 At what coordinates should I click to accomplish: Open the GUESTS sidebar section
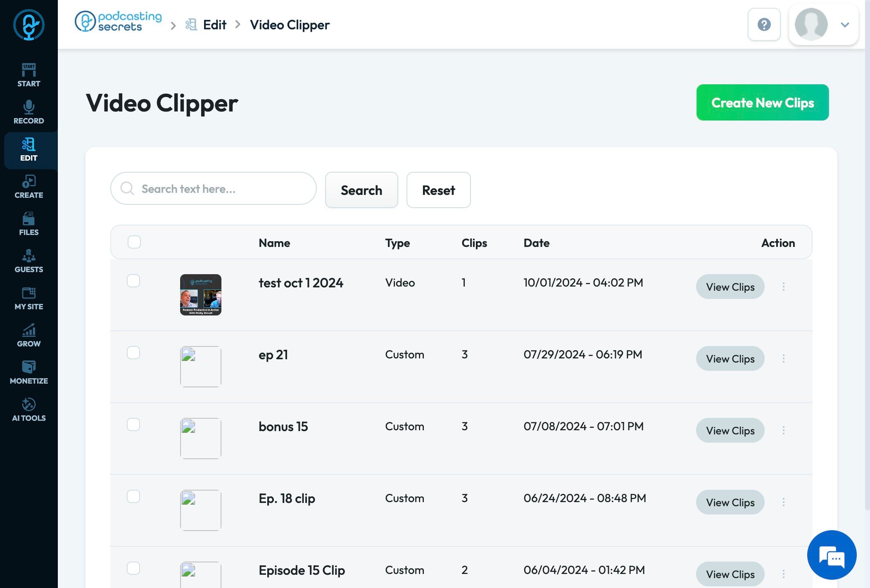tap(29, 261)
